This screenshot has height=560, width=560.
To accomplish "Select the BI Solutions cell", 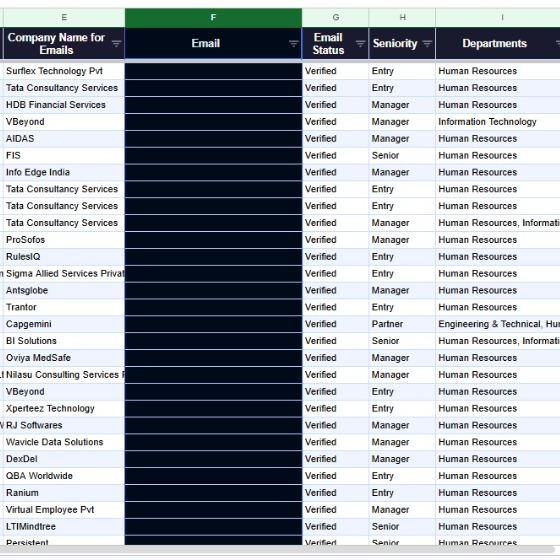I will (x=64, y=341).
